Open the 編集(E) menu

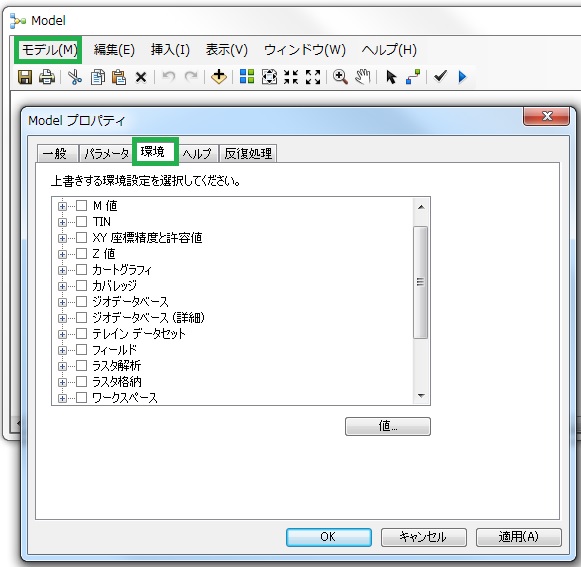tap(114, 50)
